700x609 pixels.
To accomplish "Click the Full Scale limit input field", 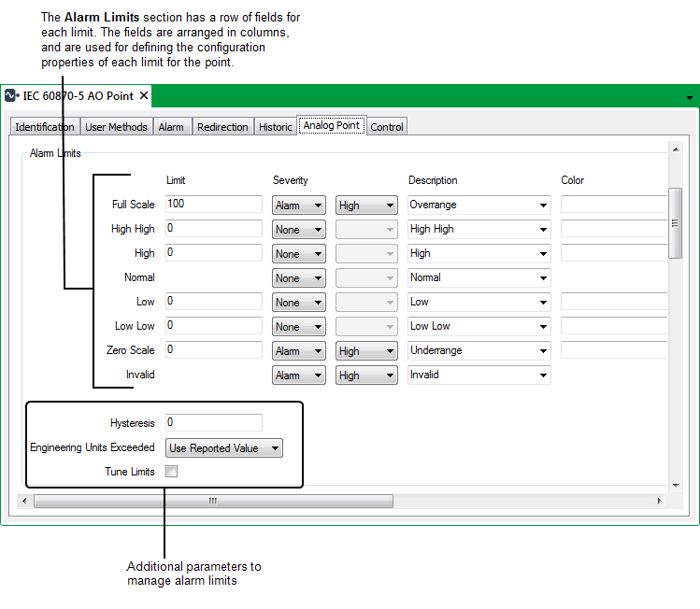I will tap(214, 205).
